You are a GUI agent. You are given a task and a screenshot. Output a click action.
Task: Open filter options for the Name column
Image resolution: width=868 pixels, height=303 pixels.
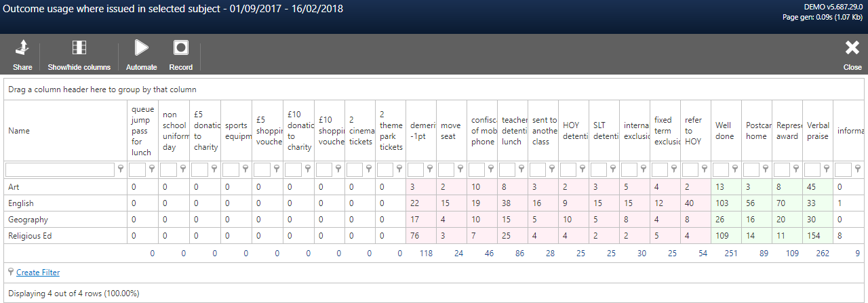point(121,169)
